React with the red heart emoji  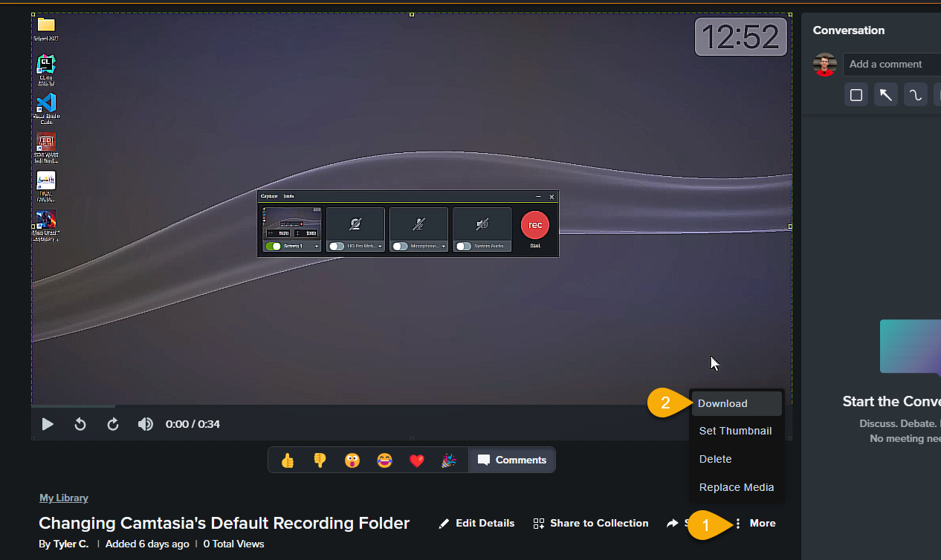tap(417, 460)
